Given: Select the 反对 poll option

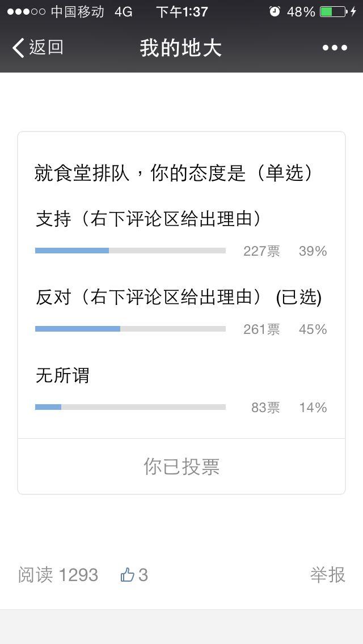Looking at the screenshot, I should click(x=179, y=298).
